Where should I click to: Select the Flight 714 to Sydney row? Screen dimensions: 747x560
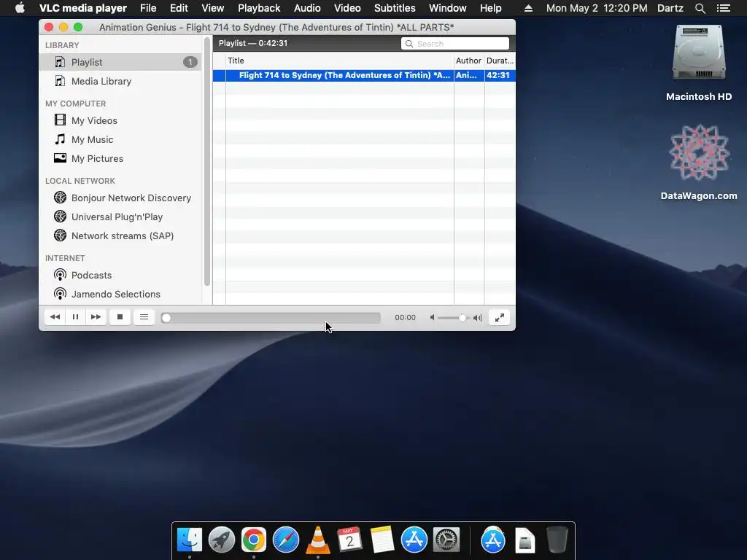pyautogui.click(x=364, y=75)
